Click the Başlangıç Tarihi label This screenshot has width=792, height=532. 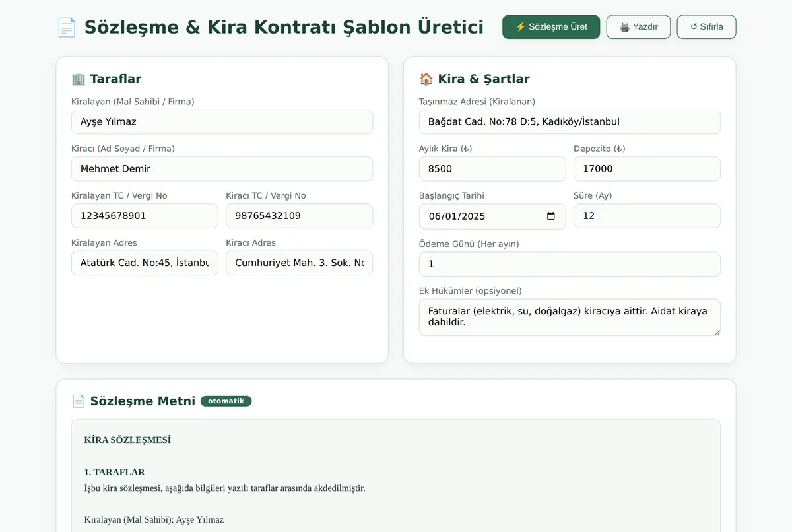coord(452,195)
